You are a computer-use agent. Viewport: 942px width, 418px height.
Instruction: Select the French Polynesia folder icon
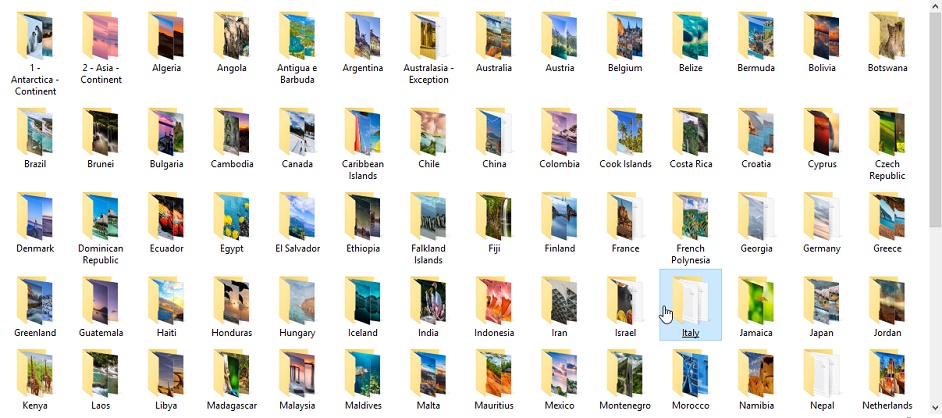tap(690, 216)
